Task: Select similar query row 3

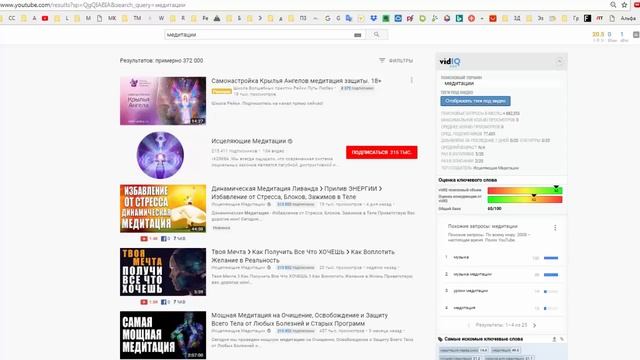Action: [502, 291]
